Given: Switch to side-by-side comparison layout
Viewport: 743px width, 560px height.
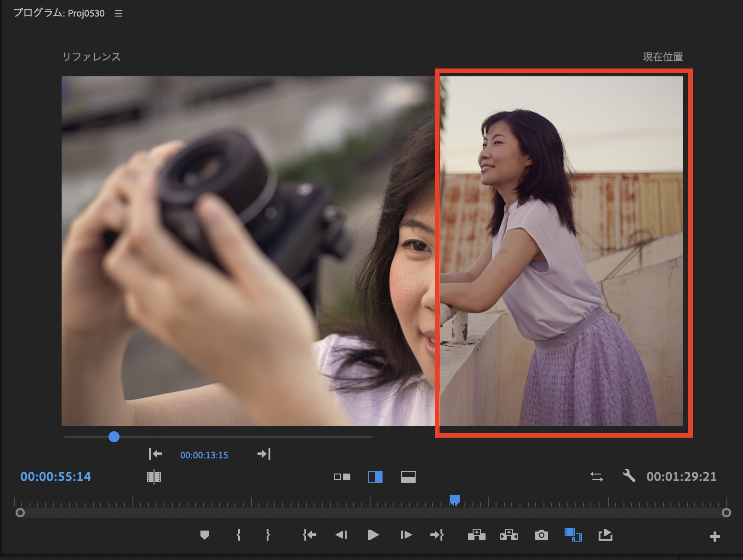Looking at the screenshot, I should click(x=342, y=477).
